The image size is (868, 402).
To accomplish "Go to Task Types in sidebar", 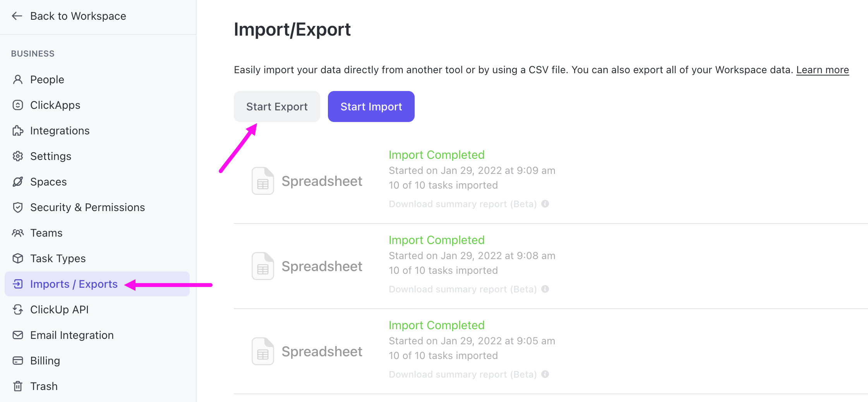I will 58,258.
